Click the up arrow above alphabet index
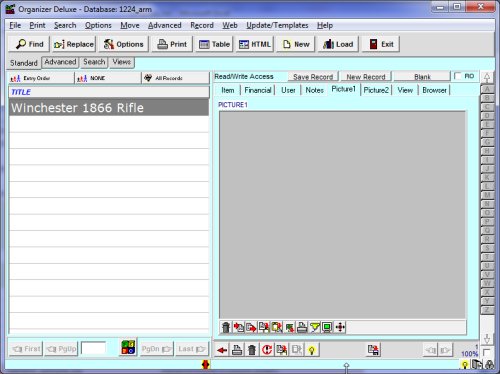 click(487, 78)
